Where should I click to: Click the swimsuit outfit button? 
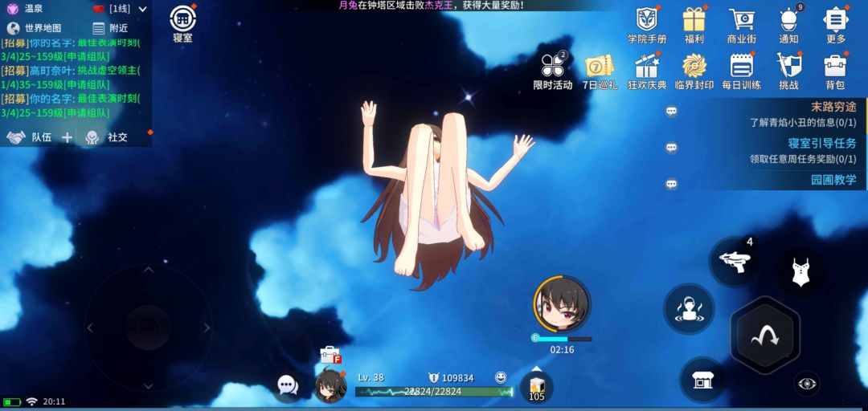pos(800,272)
